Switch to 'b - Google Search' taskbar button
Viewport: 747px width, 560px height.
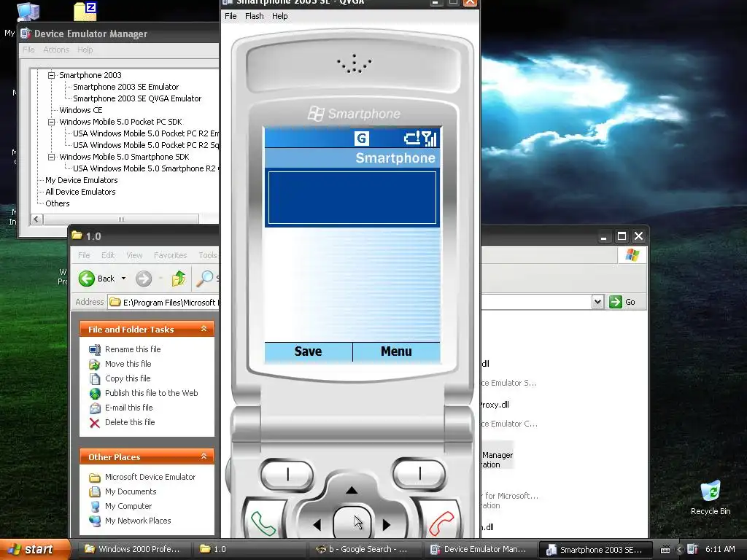(x=365, y=550)
